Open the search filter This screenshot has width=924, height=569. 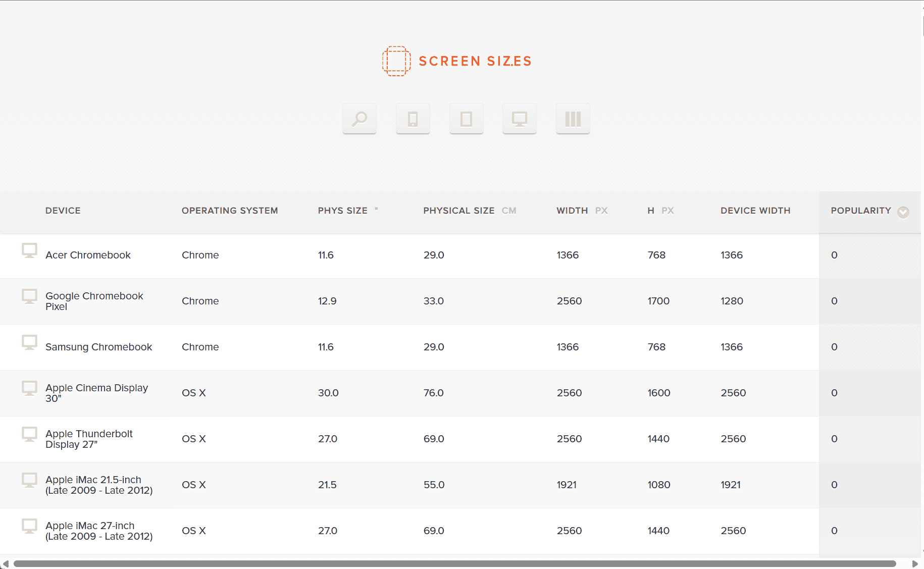[359, 118]
